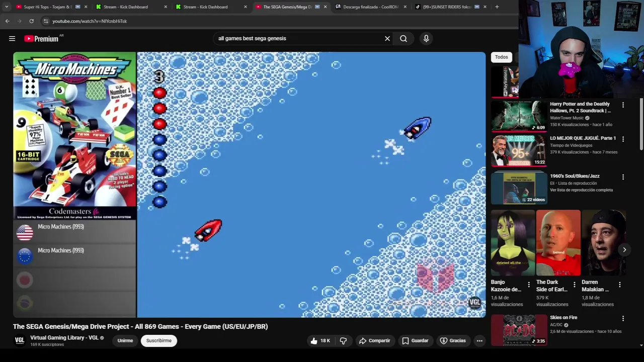
Task: Click the video title The SEGA Genesis/Mega Drive Project
Action: pos(140,326)
